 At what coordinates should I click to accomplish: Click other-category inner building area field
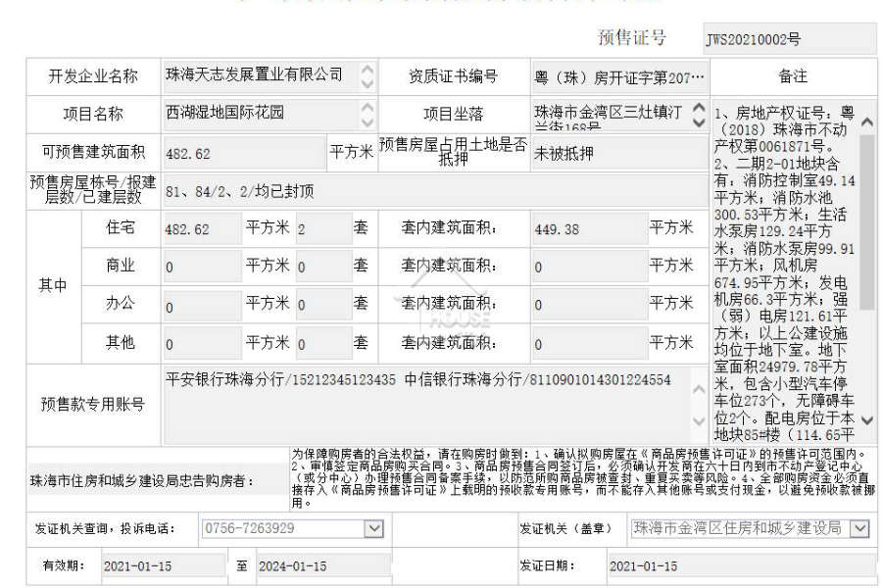(x=590, y=343)
